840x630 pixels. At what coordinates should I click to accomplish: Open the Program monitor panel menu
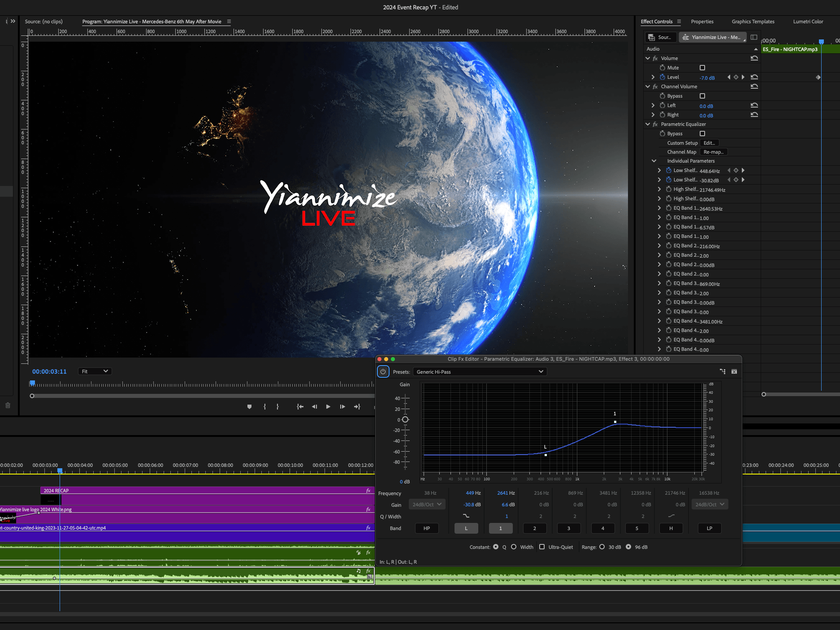coord(229,22)
